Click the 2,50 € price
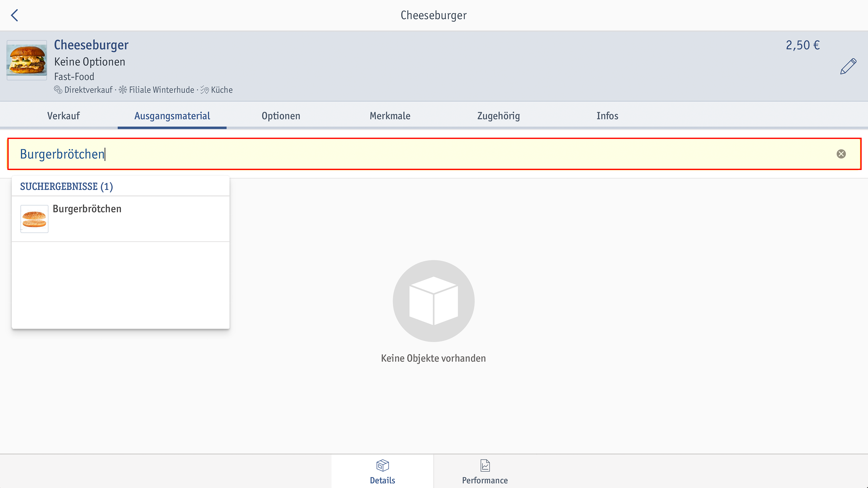This screenshot has height=488, width=868. [x=803, y=45]
